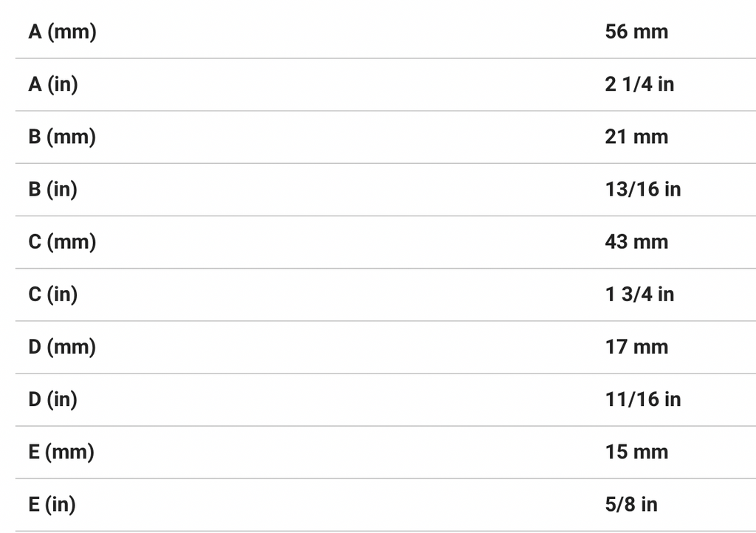Select the 13/16 in value
Screen dimensions: 756x533
tap(642, 189)
